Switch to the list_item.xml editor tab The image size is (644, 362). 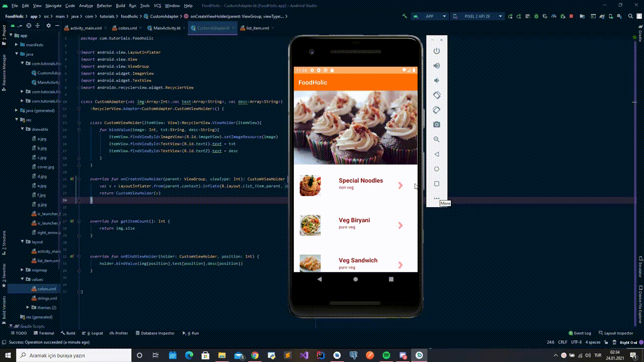point(258,28)
